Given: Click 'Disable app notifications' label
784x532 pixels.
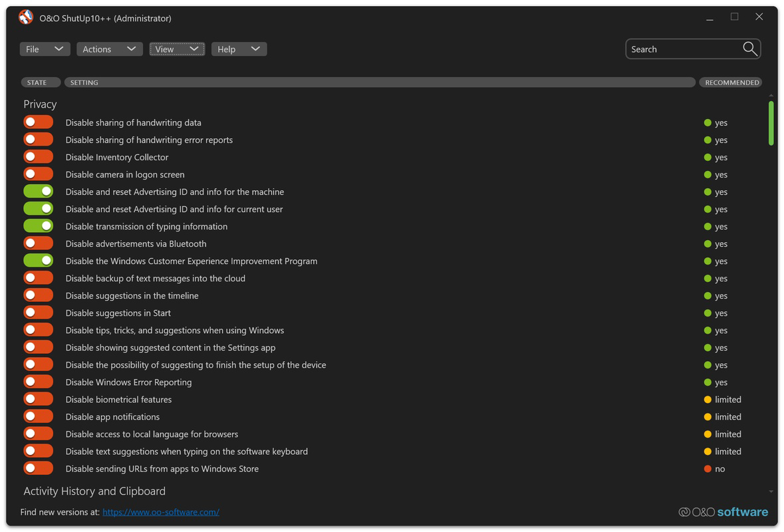Looking at the screenshot, I should [112, 417].
